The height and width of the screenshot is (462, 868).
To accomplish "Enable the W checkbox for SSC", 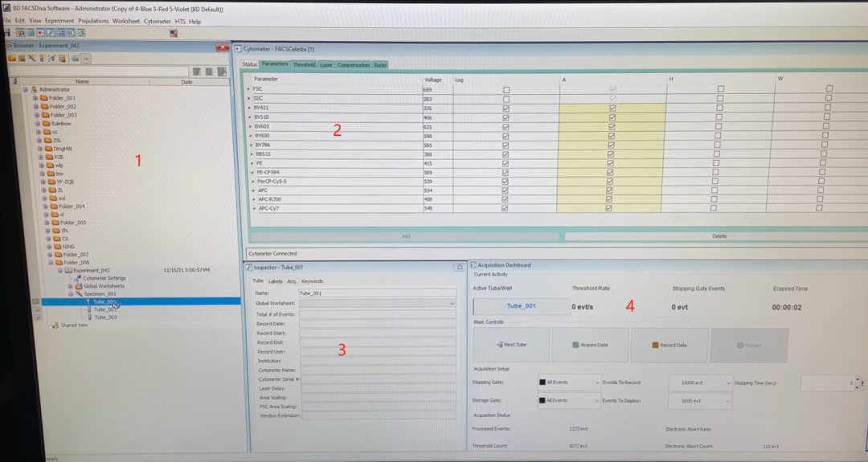I will pyautogui.click(x=828, y=98).
